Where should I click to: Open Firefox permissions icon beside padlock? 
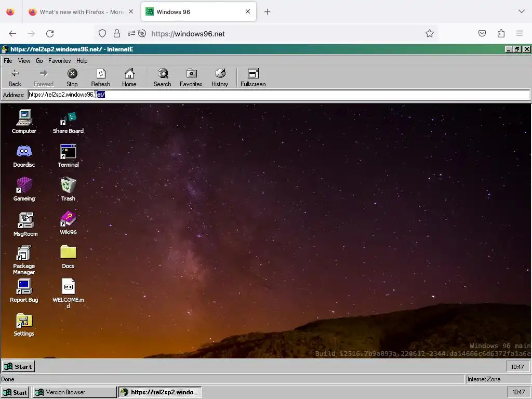click(131, 33)
